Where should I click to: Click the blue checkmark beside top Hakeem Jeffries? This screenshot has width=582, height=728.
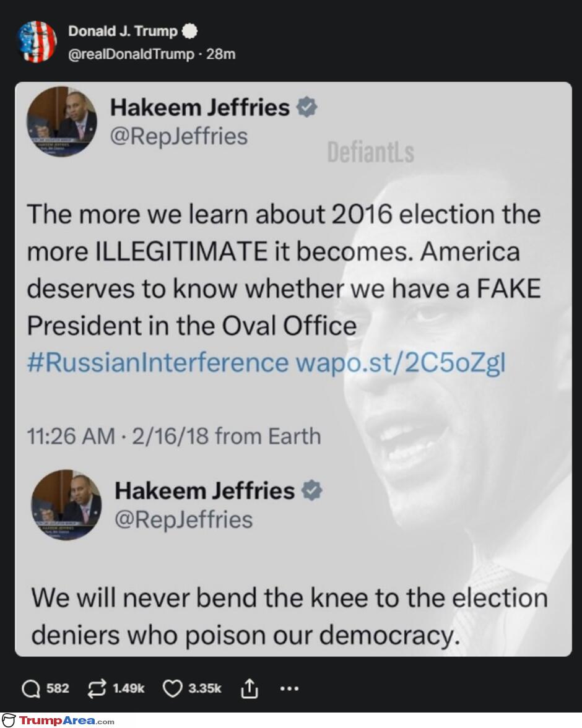click(307, 108)
